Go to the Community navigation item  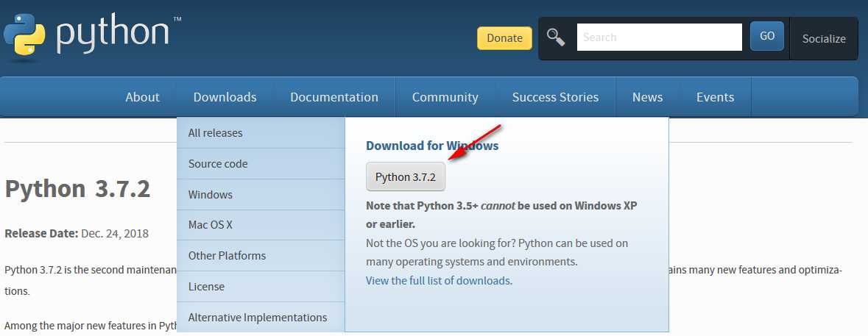(445, 97)
